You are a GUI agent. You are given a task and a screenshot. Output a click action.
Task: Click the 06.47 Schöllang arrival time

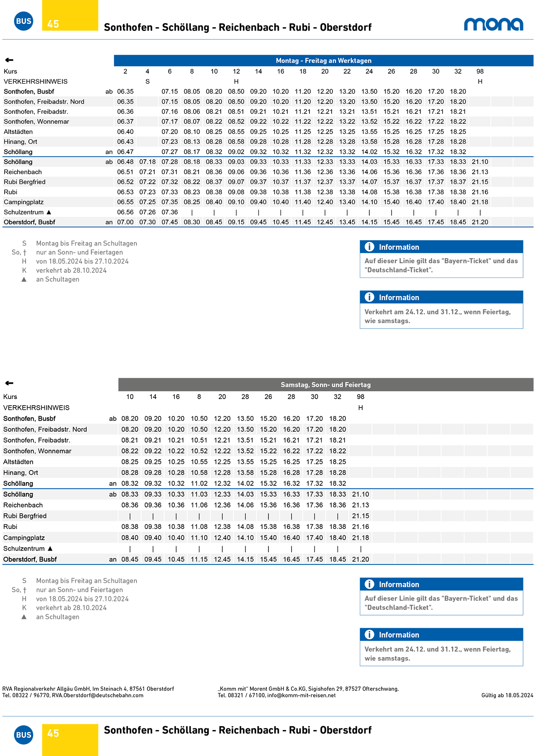(125, 152)
